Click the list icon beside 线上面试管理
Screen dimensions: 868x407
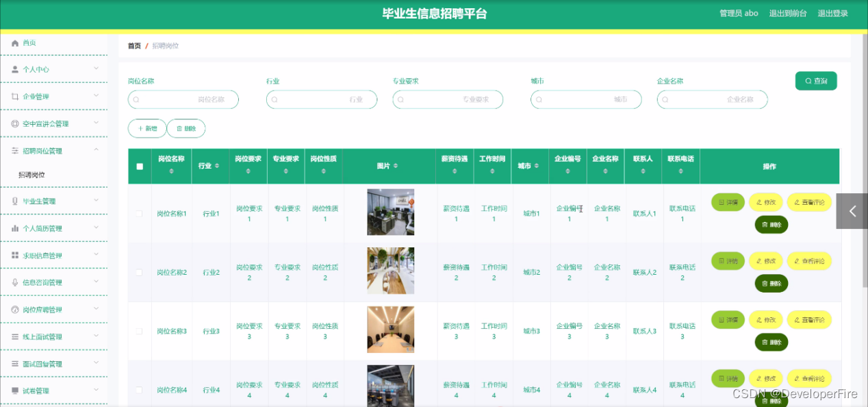15,336
